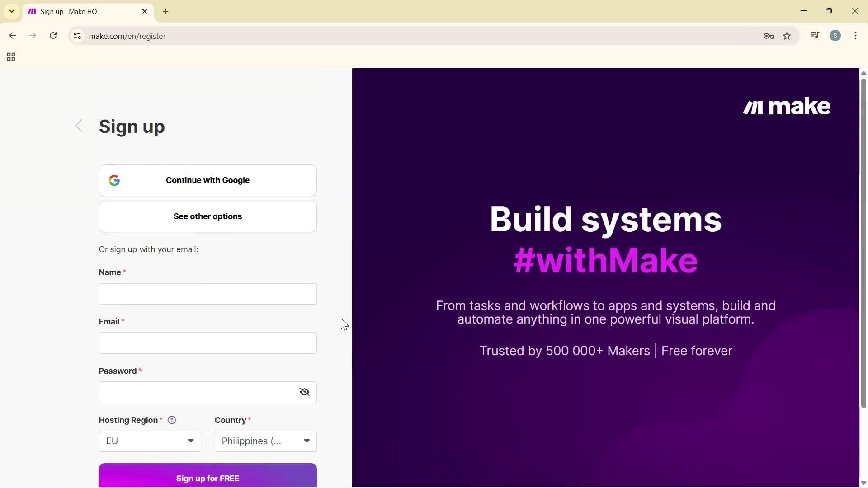Click Continue with Google
Viewport: 868px width, 488px height.
[208, 180]
